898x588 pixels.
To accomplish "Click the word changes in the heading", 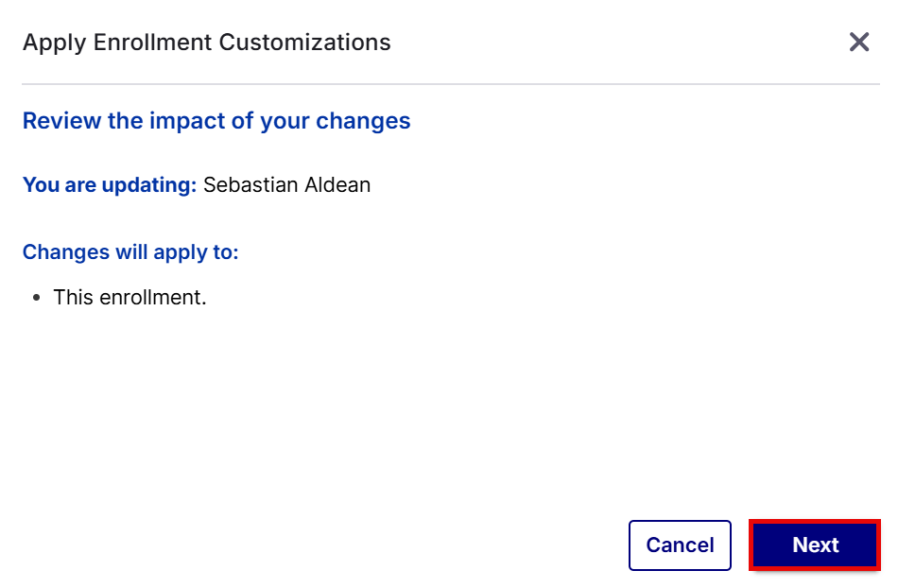I will click(363, 121).
